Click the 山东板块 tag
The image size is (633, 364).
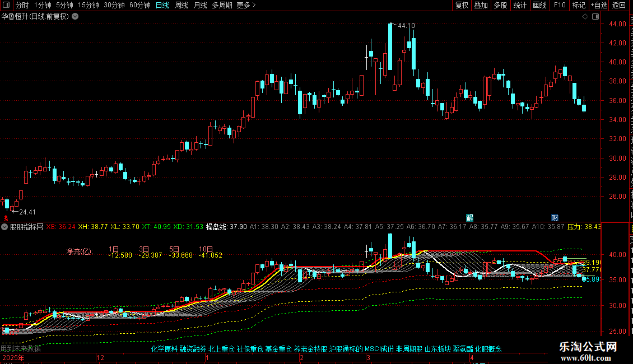pyautogui.click(x=437, y=349)
